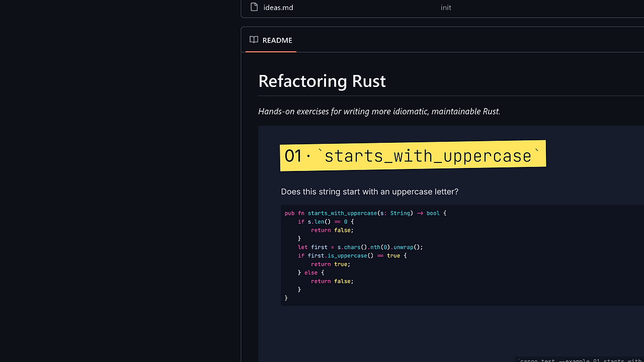Image resolution: width=644 pixels, height=362 pixels.
Task: Click 'Does this string start with an uppercase letter?'
Action: tap(370, 192)
